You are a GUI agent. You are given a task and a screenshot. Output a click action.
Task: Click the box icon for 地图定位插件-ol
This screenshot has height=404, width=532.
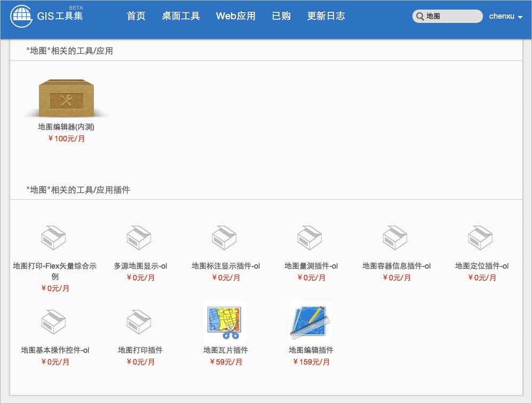coord(480,238)
